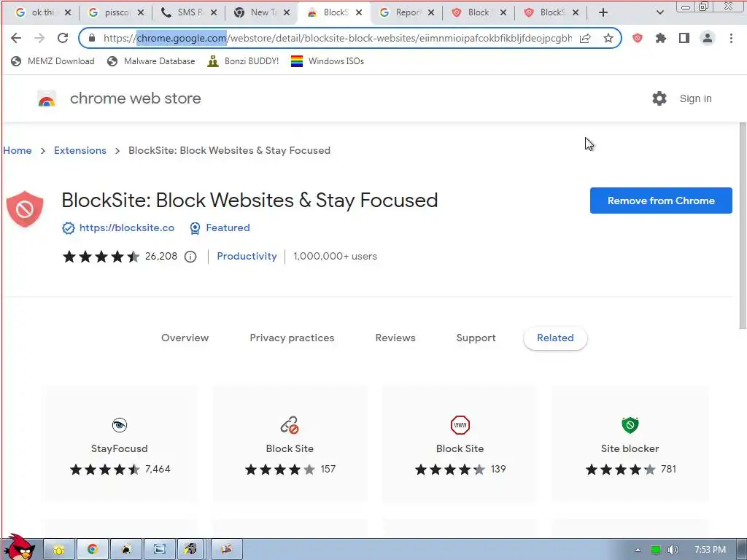Open Windows ISOs bookmark
This screenshot has height=560, width=747.
point(328,61)
